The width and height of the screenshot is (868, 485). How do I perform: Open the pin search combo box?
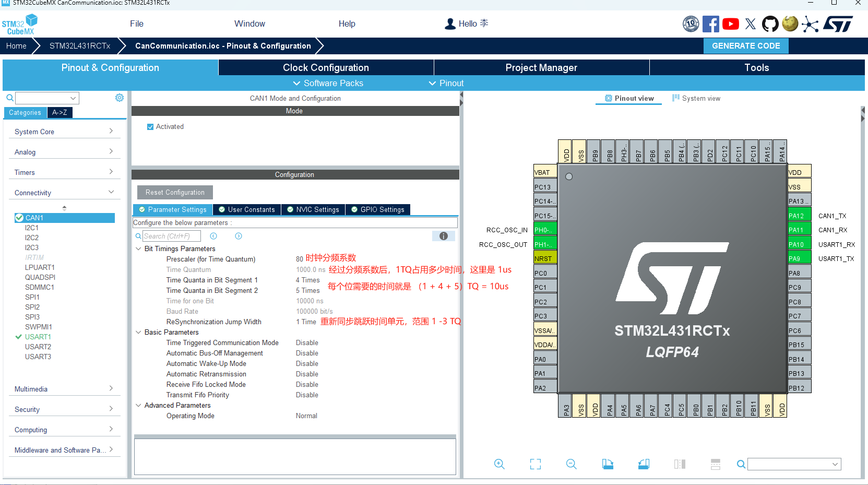tap(794, 464)
